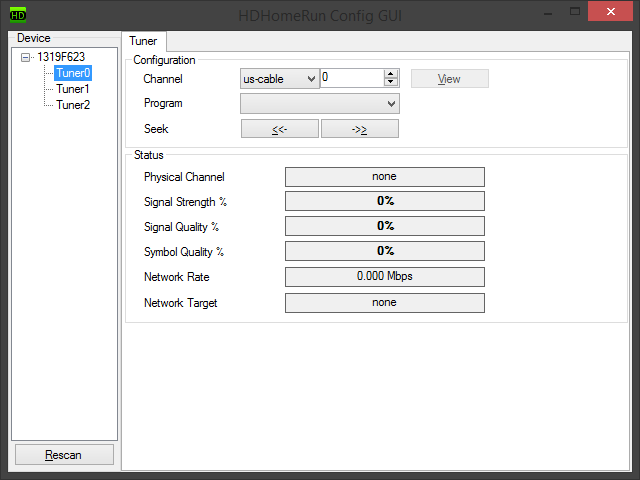The width and height of the screenshot is (640, 480).
Task: Select Tuner1 in the device tree
Action: (73, 89)
